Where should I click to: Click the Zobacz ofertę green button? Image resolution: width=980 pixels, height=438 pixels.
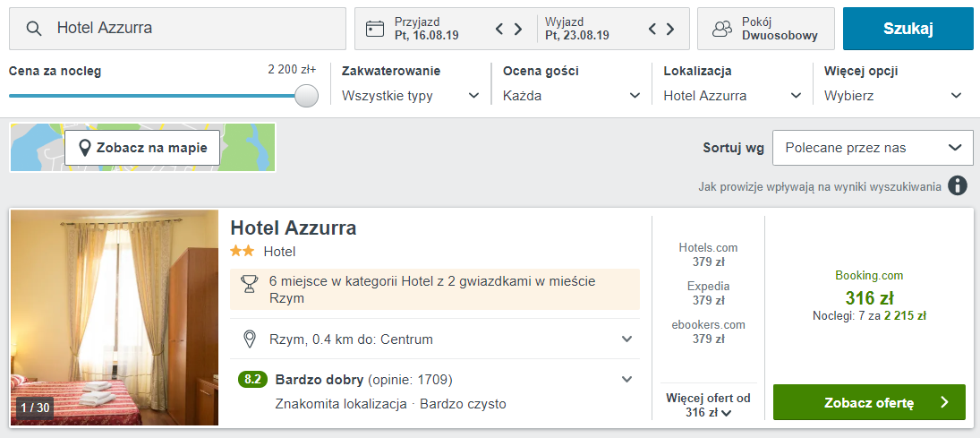869,402
